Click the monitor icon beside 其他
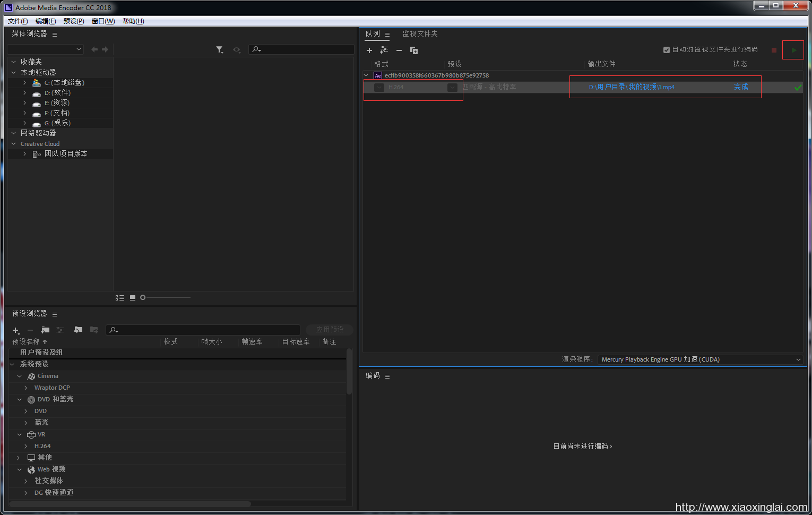The height and width of the screenshot is (515, 812). [x=31, y=458]
